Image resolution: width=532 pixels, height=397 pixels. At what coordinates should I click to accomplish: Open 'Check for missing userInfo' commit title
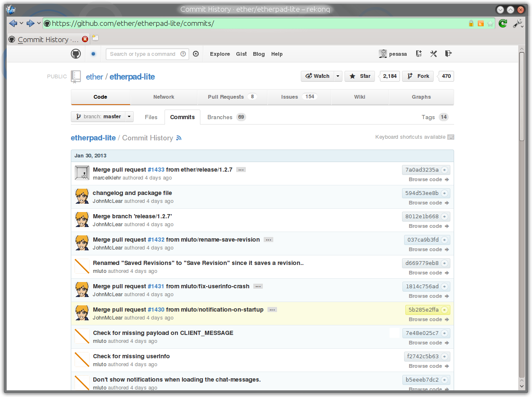131,356
